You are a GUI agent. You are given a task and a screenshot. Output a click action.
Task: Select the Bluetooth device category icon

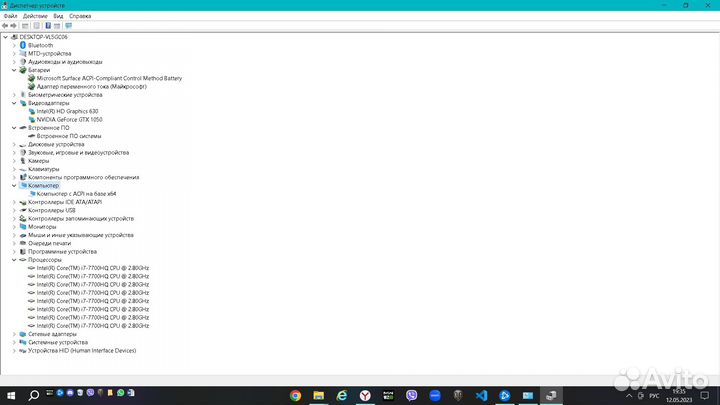coord(23,45)
